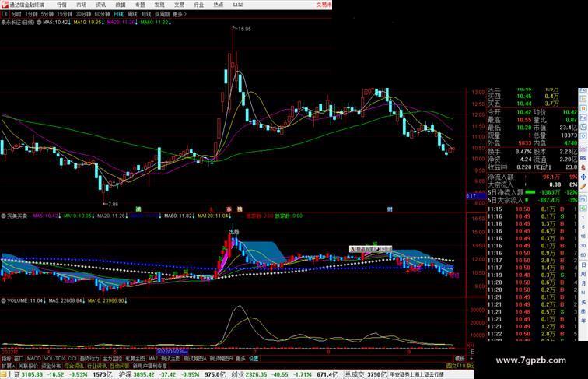Open the 数据 menu

(x=121, y=5)
